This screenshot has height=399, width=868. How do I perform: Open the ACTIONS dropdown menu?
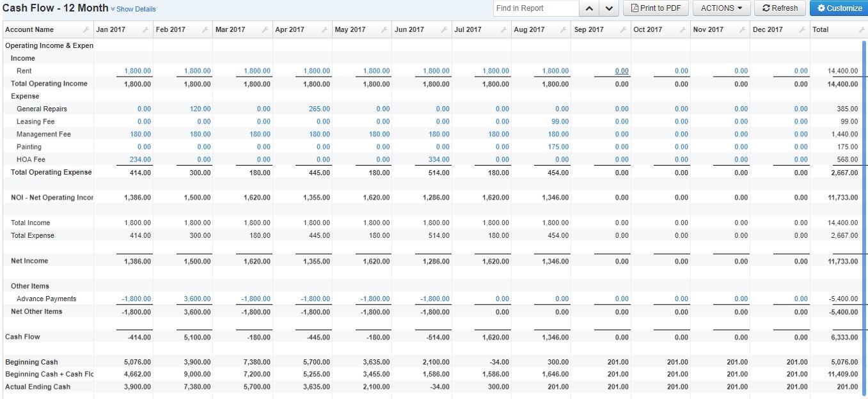point(722,8)
